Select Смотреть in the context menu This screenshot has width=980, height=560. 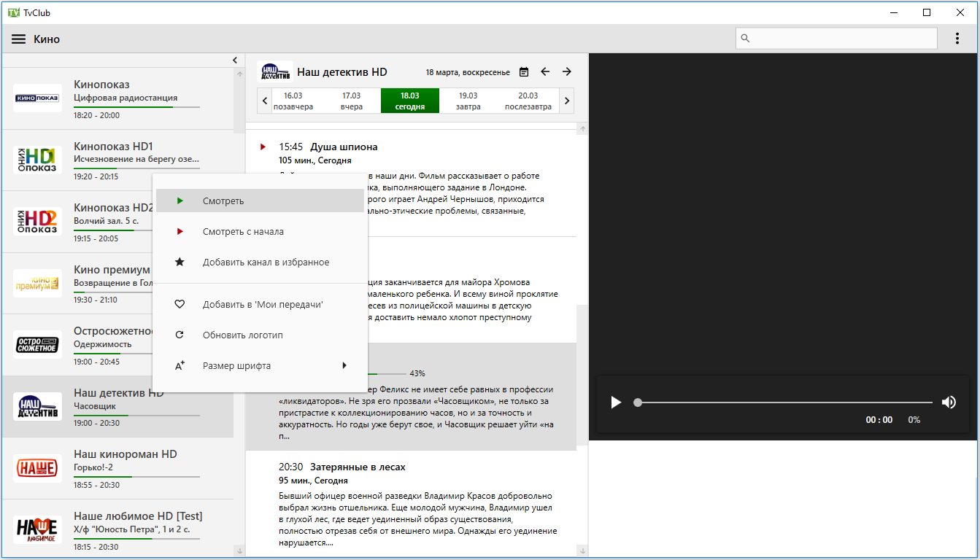coord(260,201)
